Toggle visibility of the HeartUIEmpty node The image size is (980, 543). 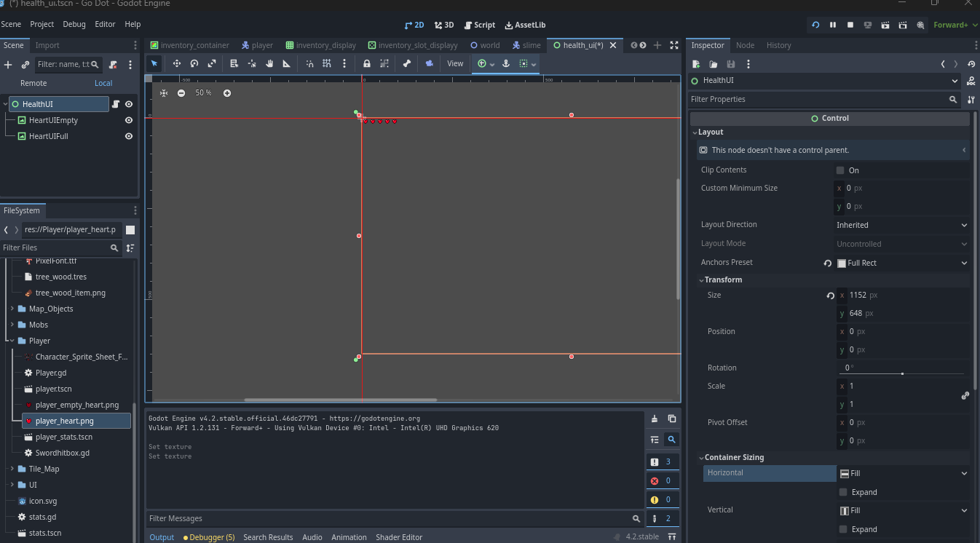click(x=129, y=120)
